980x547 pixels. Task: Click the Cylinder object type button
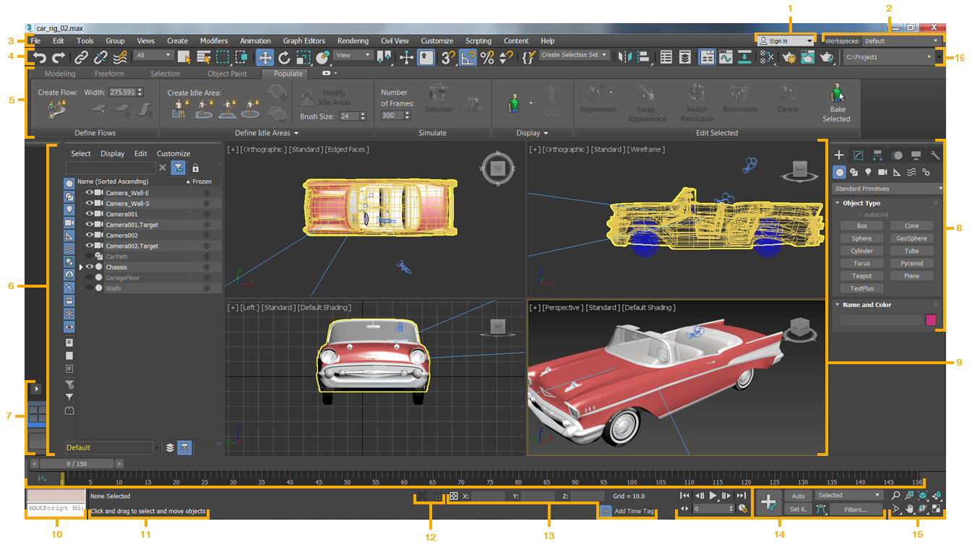(x=861, y=251)
